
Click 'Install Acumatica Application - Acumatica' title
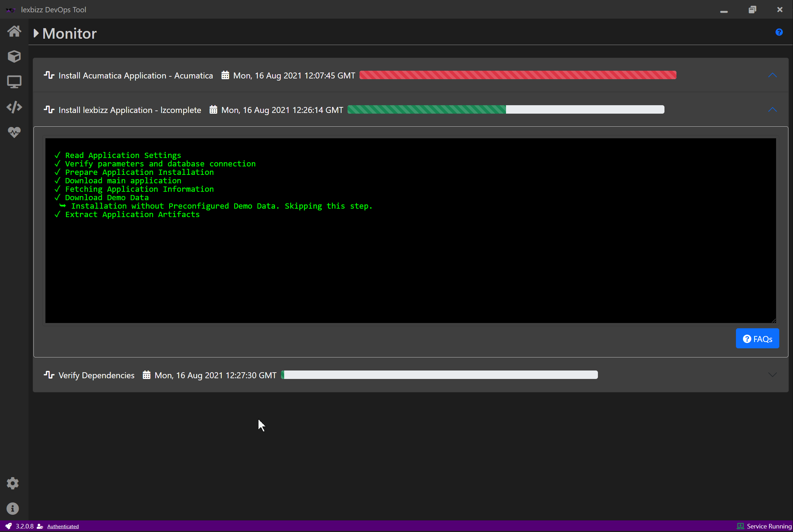pos(136,76)
